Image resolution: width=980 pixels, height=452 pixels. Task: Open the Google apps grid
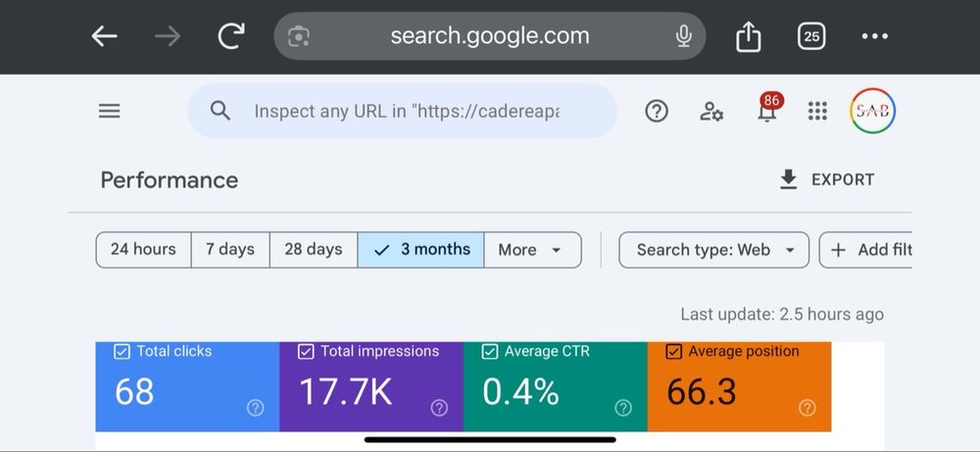(x=817, y=112)
